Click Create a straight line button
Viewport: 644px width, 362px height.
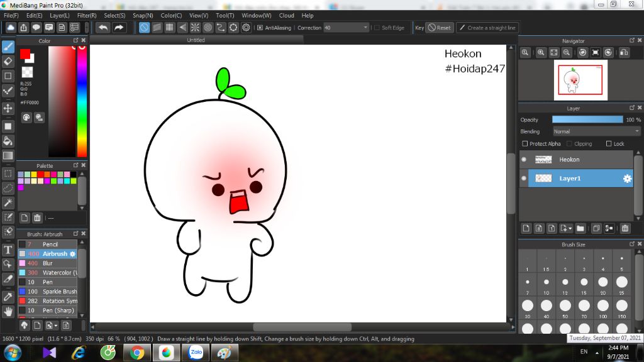point(487,28)
